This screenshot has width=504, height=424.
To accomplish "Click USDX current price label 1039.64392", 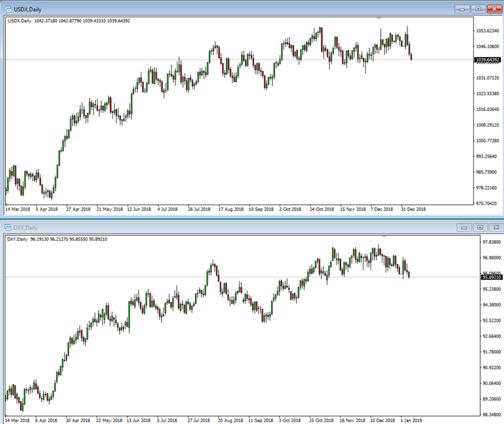I will (x=488, y=60).
